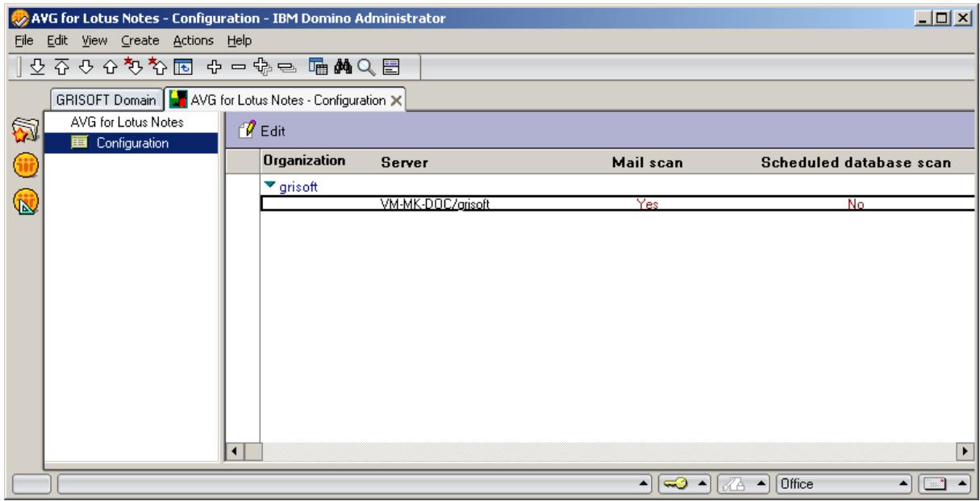
Task: Click the Yes value under Mail scan
Action: (x=647, y=205)
